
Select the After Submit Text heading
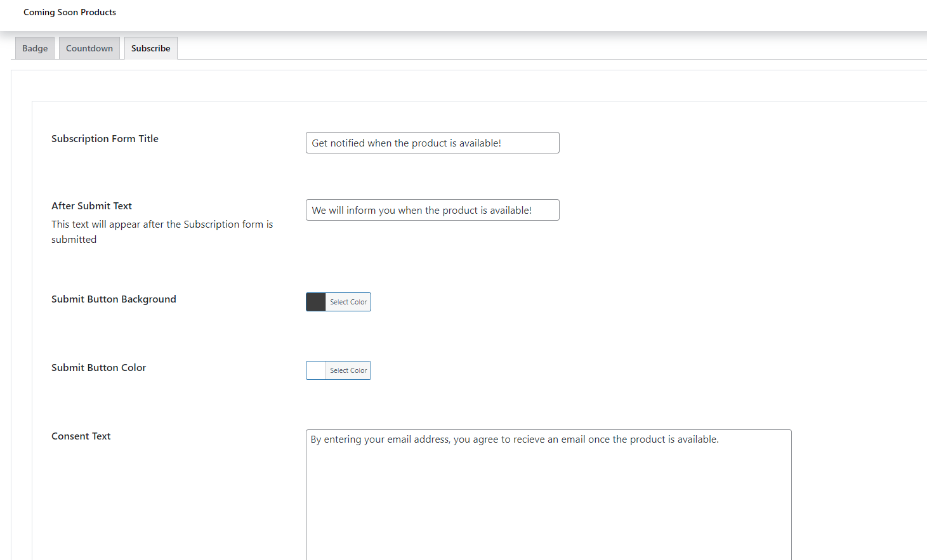tap(91, 205)
